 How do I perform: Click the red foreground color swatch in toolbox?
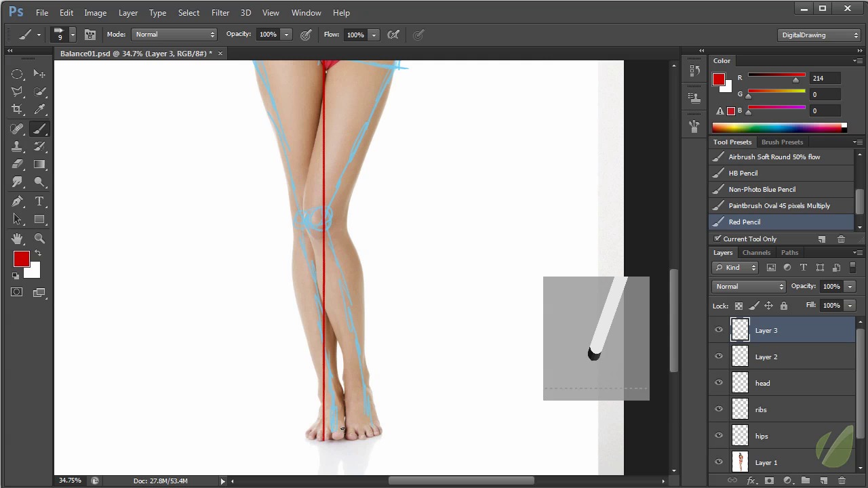coord(21,260)
